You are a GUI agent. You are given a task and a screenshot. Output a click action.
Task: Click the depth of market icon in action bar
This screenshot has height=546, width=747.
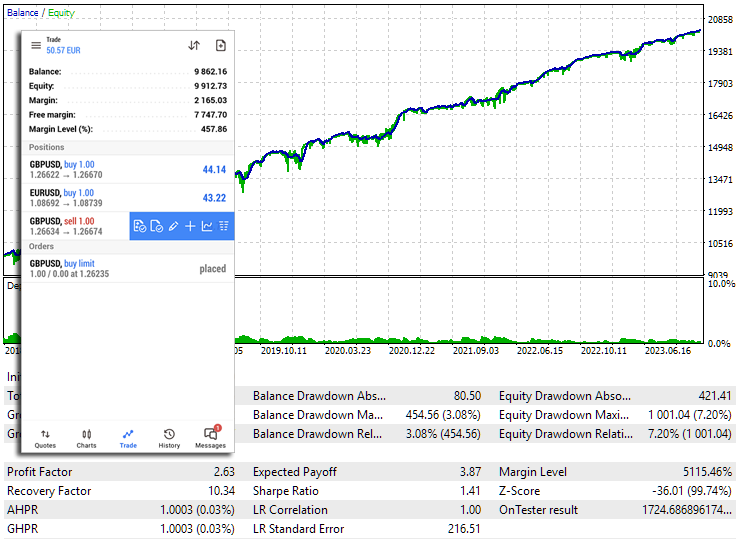tap(224, 227)
